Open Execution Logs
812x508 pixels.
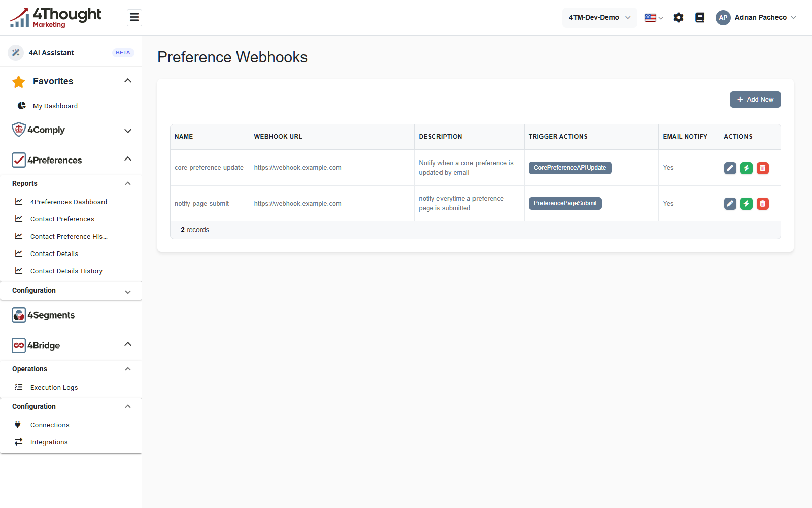pos(54,387)
